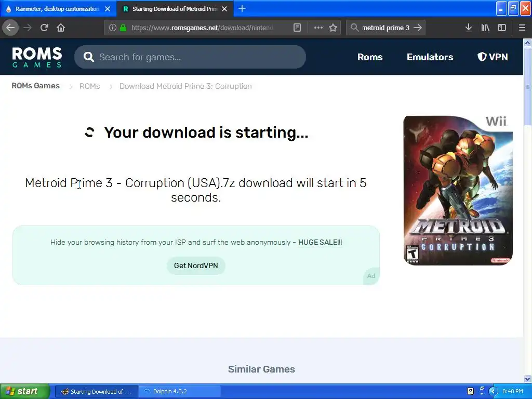Click the browser address bar URL
Viewport: 532px width, 399px height.
203,28
